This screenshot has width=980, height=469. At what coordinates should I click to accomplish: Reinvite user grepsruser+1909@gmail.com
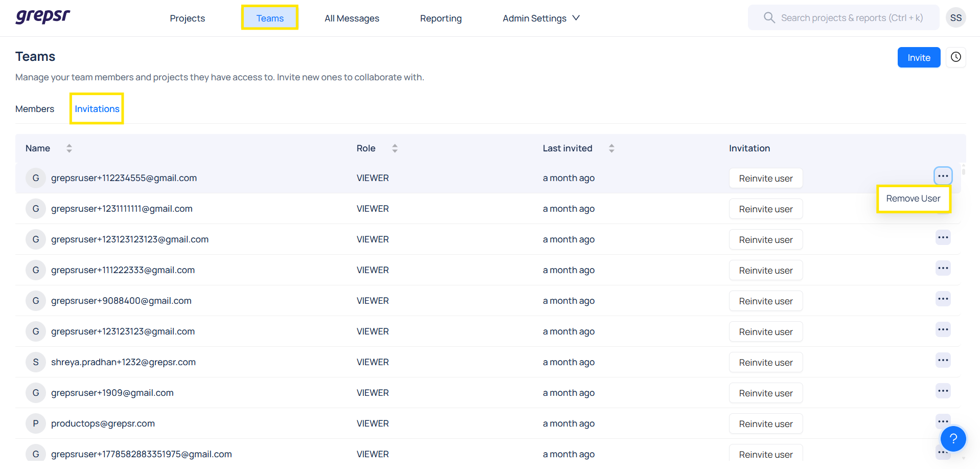click(x=765, y=393)
